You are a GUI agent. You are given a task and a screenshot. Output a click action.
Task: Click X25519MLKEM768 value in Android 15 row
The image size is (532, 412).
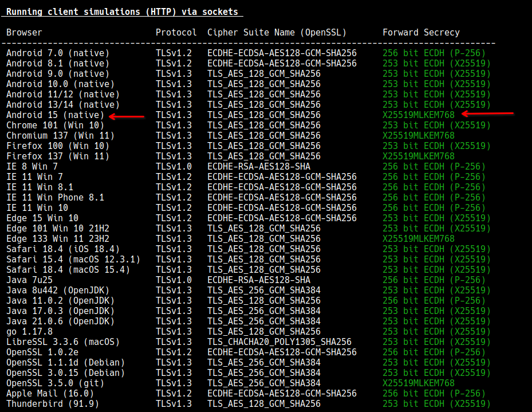click(419, 115)
